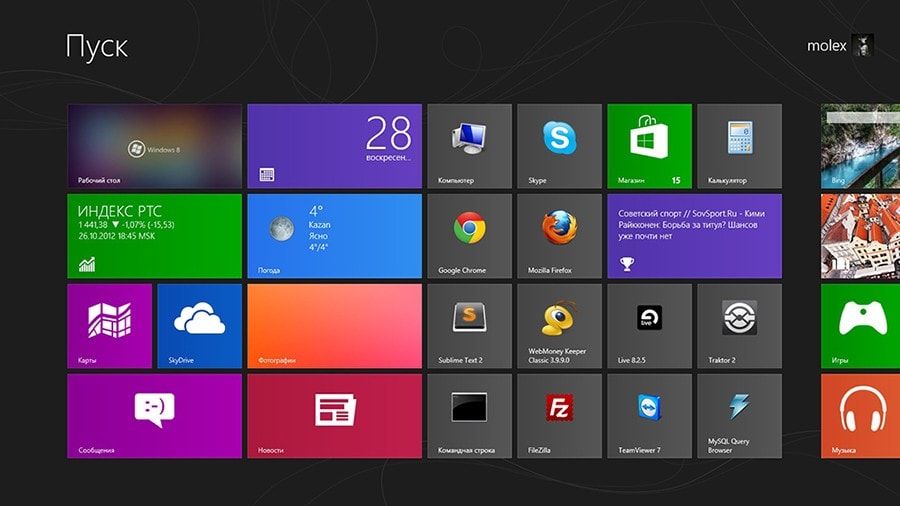Open the Калькулятор tile
The image size is (900, 506).
coord(739,146)
